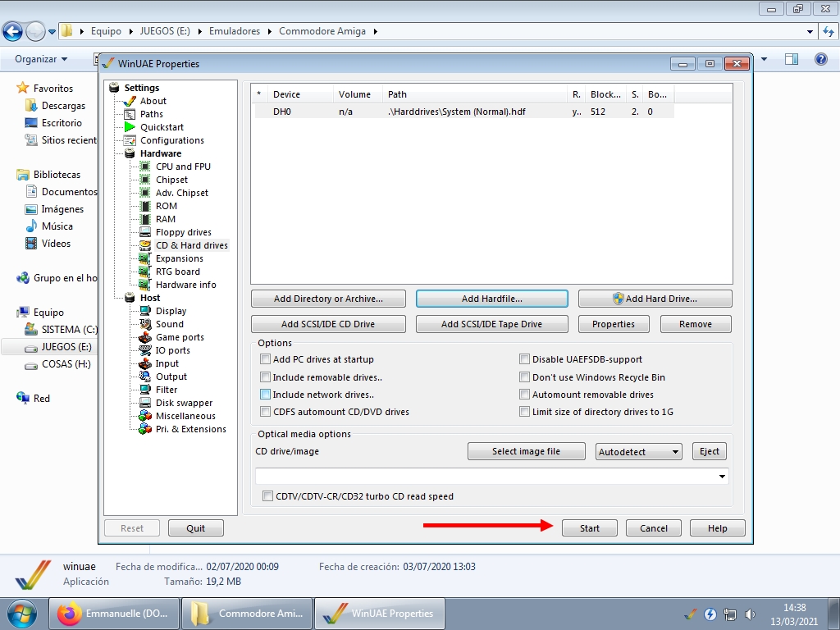Enable CDTV/CD32 turbo CD read speed
Viewport: 840px width, 630px height.
(x=267, y=496)
